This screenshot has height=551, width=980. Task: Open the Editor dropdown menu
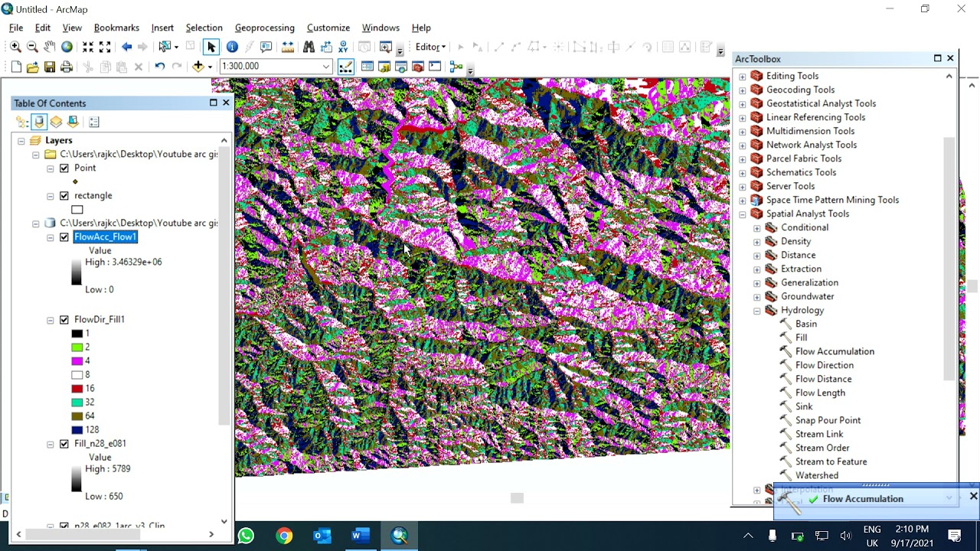pyautogui.click(x=430, y=47)
